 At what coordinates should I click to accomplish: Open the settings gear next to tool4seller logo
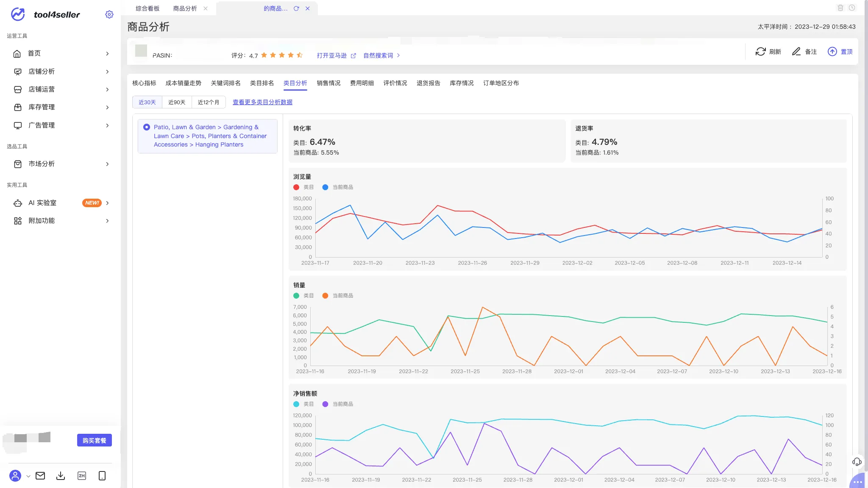point(109,14)
